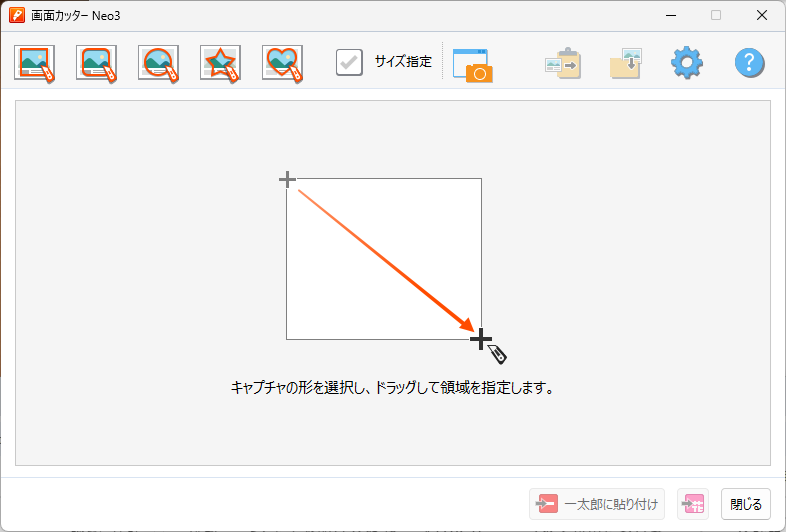Click the 一太郎に貼り付け button
This screenshot has width=786, height=532.
(x=597, y=504)
